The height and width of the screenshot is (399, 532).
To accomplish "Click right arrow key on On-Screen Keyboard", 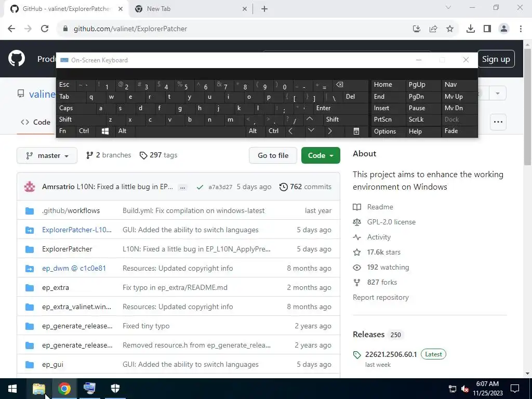I will tap(330, 131).
